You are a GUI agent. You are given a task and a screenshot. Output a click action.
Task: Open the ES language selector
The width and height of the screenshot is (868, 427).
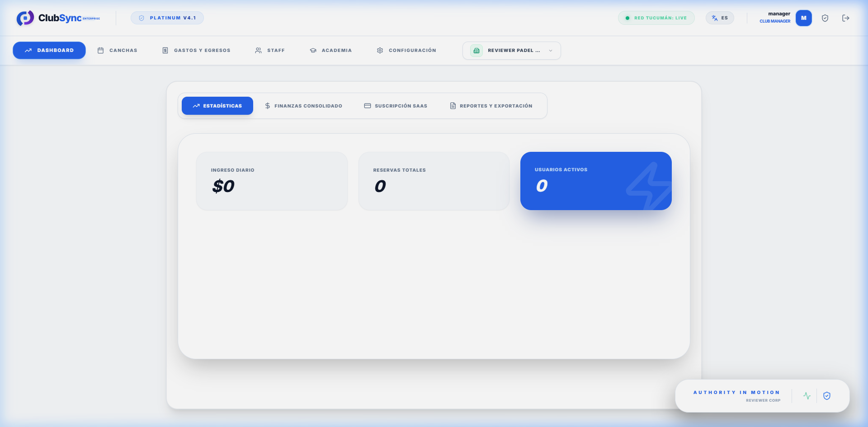720,18
